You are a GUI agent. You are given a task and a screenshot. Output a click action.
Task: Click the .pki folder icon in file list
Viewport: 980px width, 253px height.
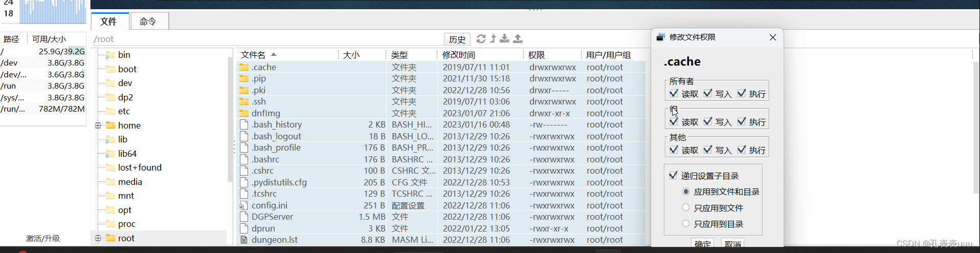(244, 90)
